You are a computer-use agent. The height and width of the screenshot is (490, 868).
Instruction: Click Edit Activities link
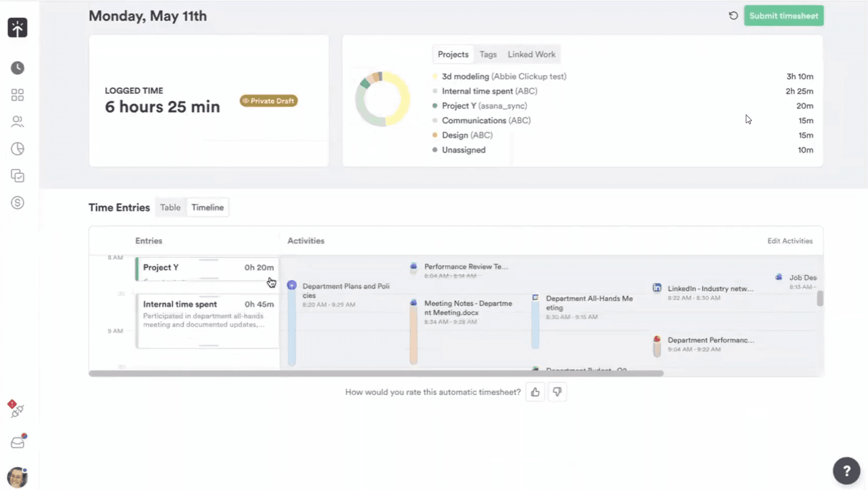(x=789, y=241)
